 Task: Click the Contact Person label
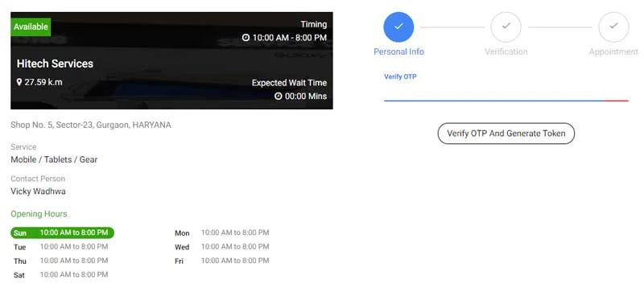tap(38, 179)
